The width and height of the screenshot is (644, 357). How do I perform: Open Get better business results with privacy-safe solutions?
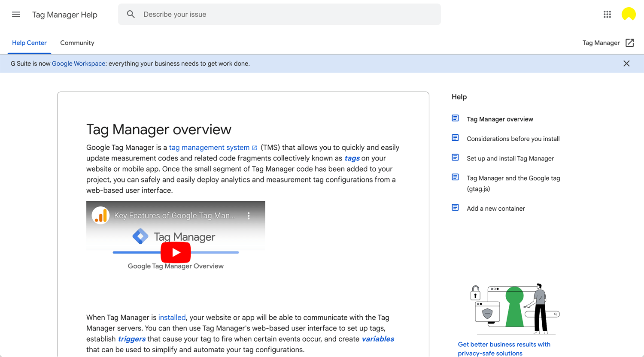coord(504,349)
